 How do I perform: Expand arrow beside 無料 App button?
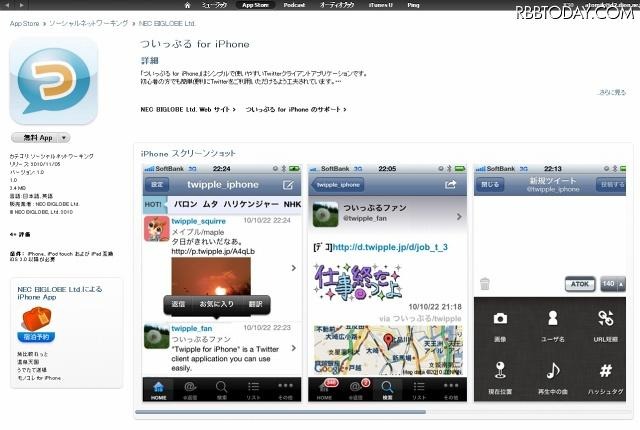coord(64,138)
